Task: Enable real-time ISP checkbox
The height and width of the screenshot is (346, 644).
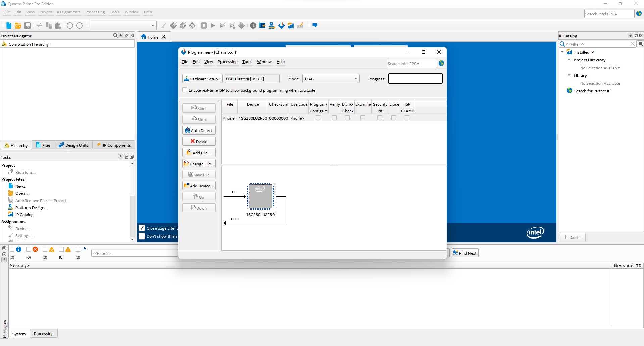Action: point(185,90)
